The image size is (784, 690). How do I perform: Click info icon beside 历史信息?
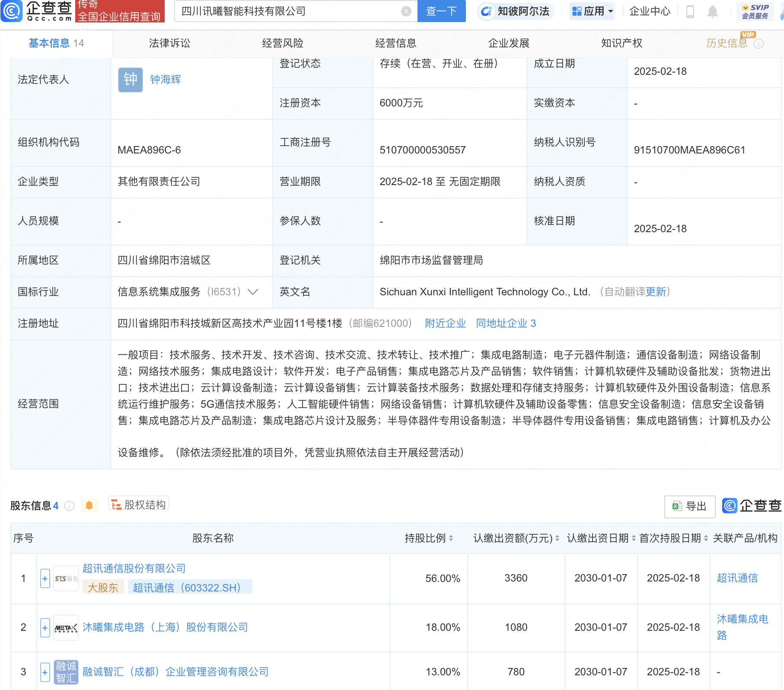tap(759, 44)
